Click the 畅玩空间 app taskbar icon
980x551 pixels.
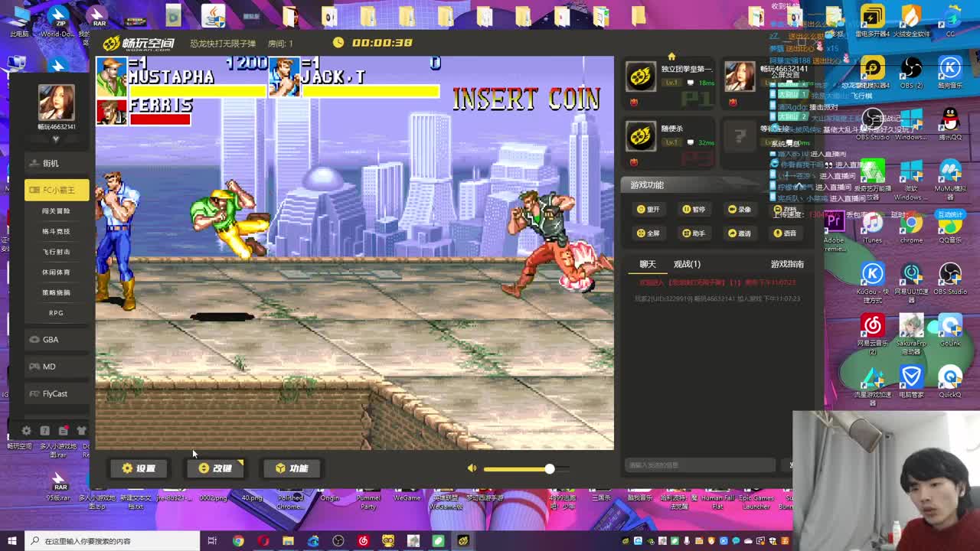tap(463, 541)
